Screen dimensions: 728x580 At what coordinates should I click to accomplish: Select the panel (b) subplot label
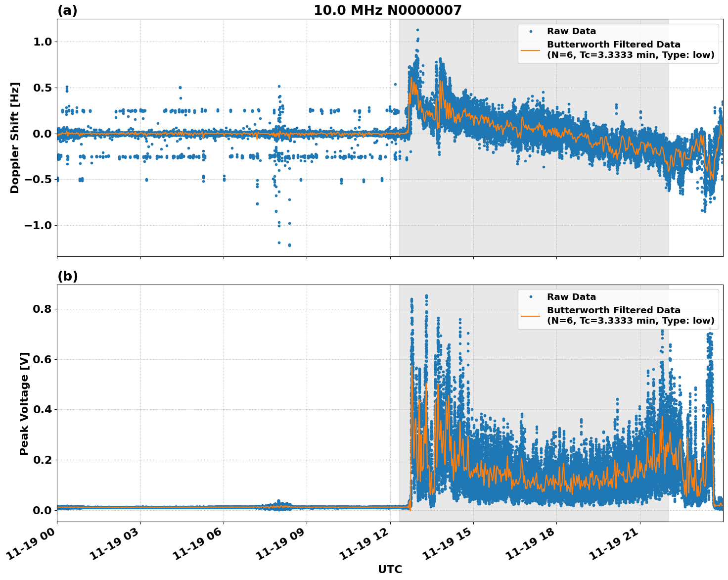(x=68, y=276)
